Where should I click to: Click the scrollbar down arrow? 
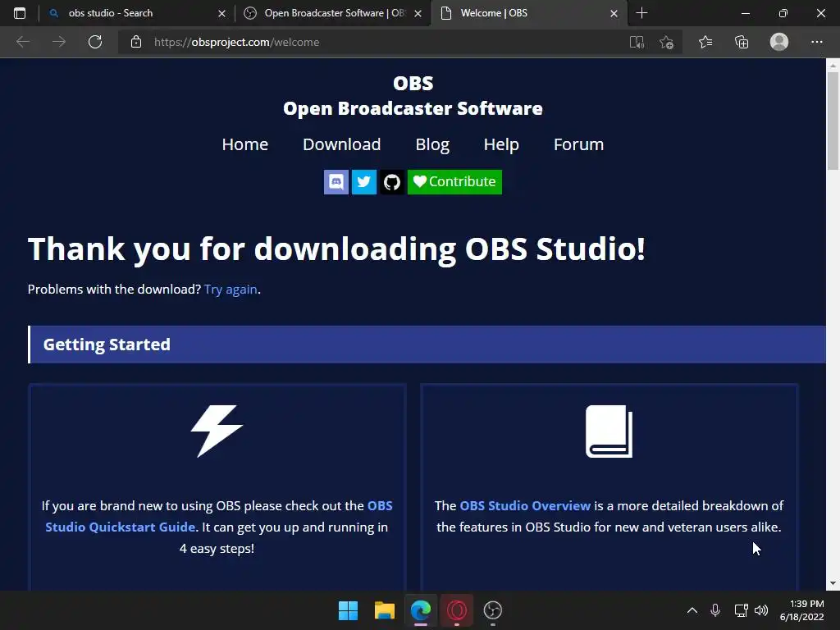click(x=833, y=583)
